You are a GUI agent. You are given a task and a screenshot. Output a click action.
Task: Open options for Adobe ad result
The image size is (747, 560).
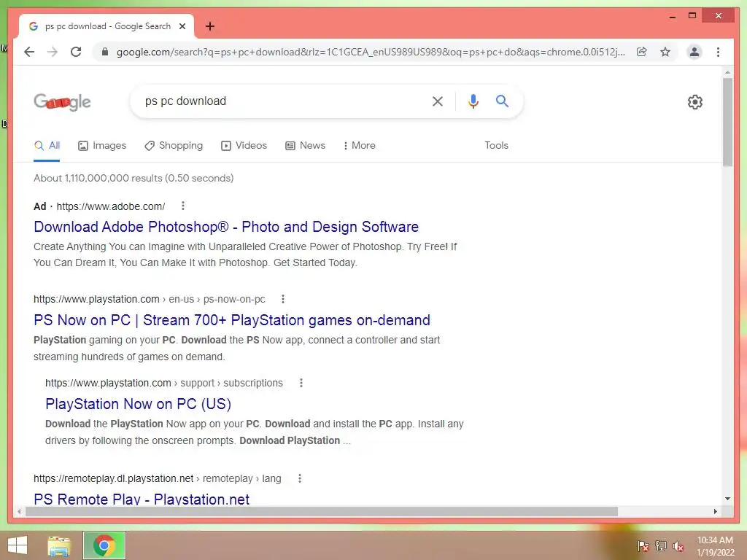click(183, 206)
